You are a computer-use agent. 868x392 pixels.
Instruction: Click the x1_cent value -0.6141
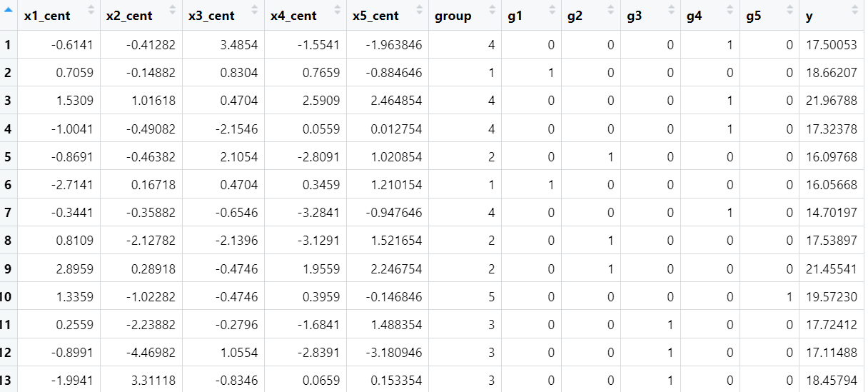click(73, 45)
